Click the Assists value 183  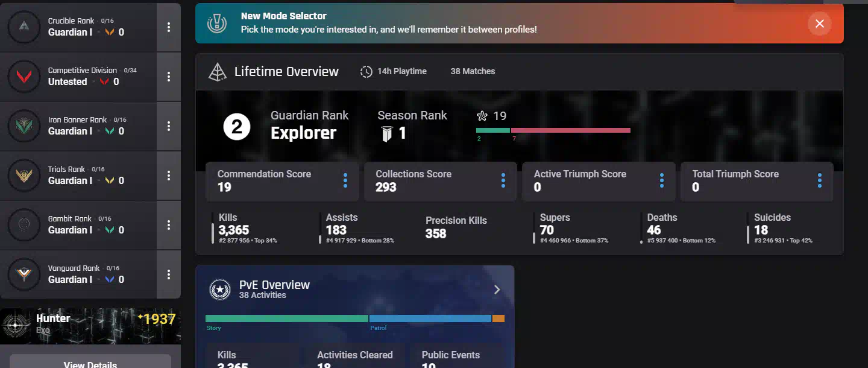(336, 230)
